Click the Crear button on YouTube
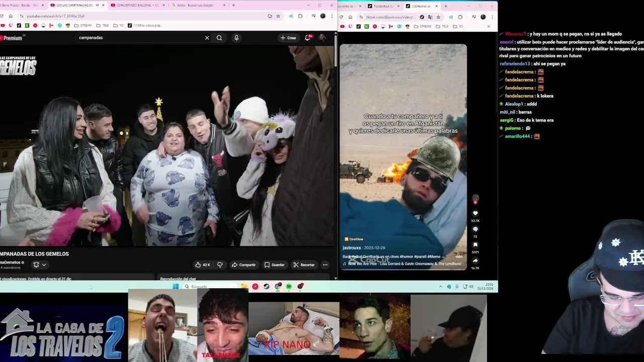Image resolution: width=644 pixels, height=362 pixels. tap(288, 38)
